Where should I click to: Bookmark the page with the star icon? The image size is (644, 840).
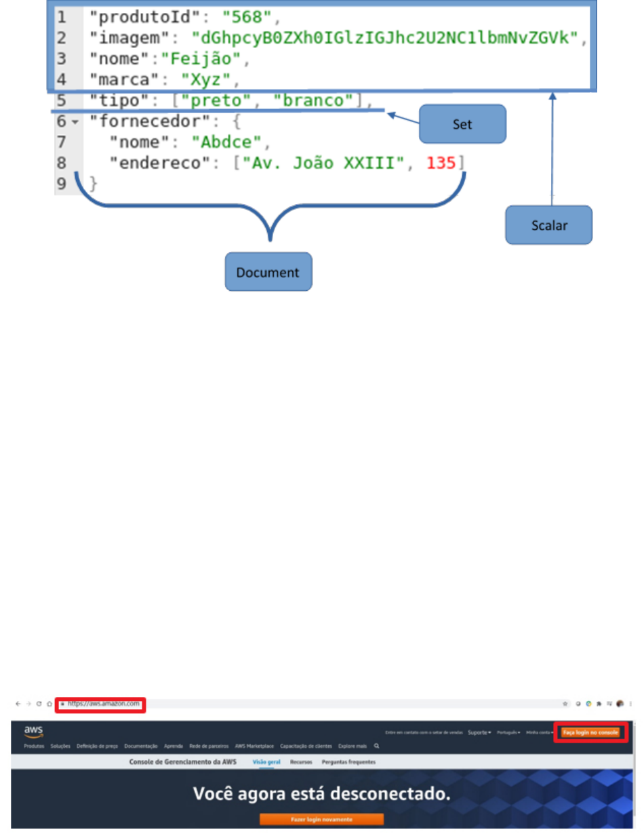pyautogui.click(x=565, y=705)
